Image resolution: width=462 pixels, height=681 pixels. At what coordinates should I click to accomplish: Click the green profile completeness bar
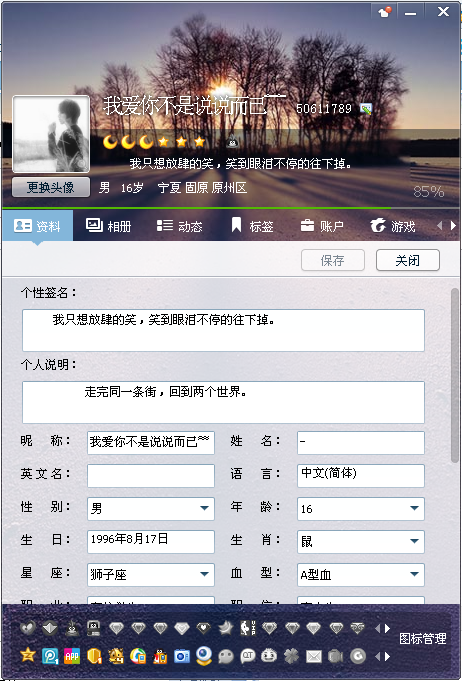(196, 208)
